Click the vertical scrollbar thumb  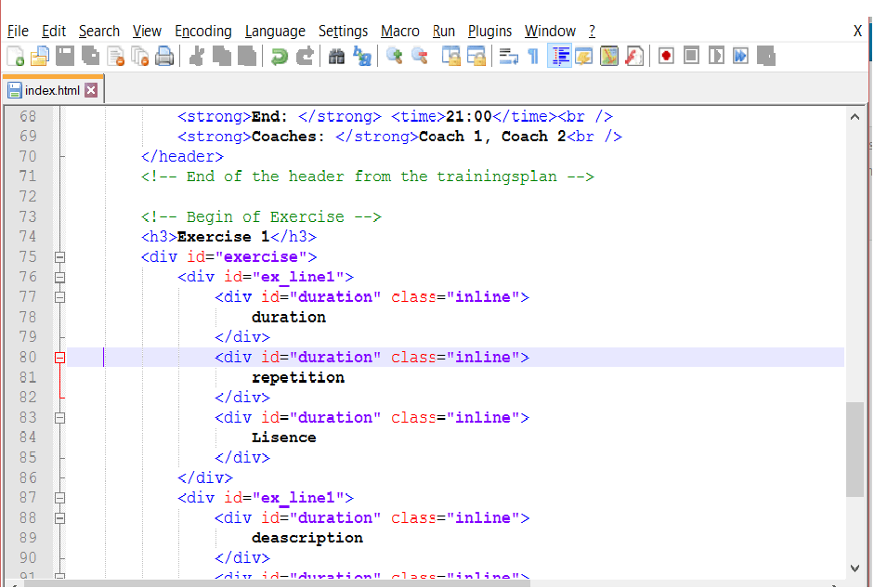click(854, 449)
